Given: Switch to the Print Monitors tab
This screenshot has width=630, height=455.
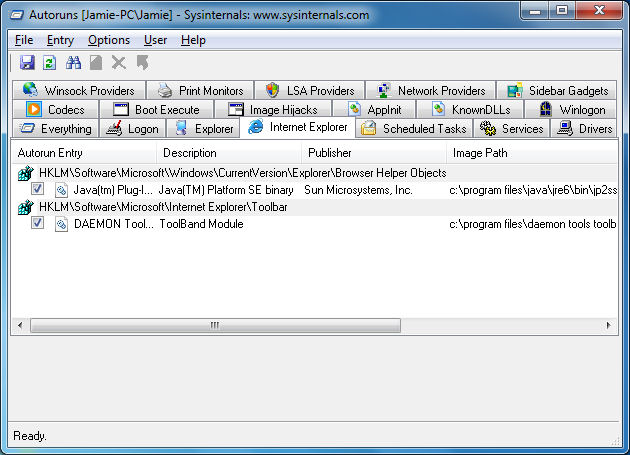Looking at the screenshot, I should 200,90.
